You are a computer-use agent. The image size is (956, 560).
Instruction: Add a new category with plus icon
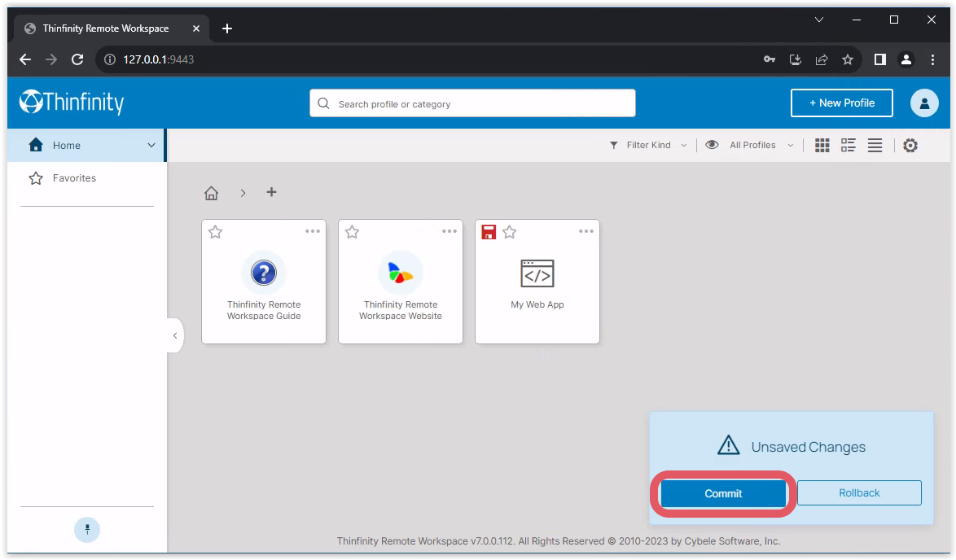[271, 193]
